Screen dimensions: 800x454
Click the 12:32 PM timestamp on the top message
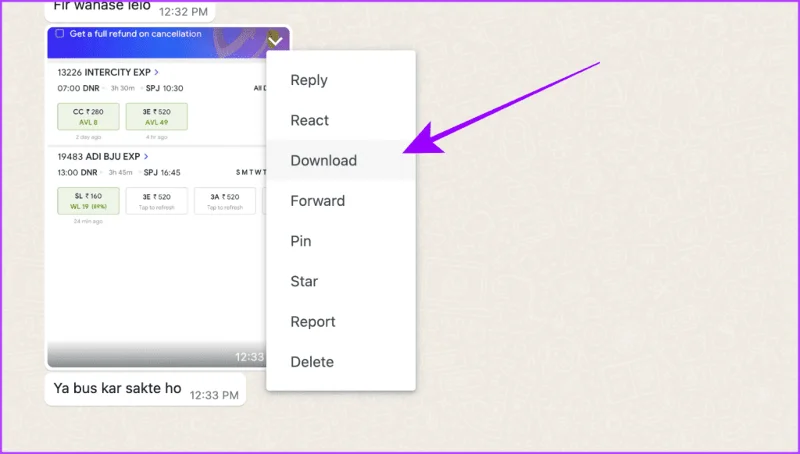click(184, 12)
